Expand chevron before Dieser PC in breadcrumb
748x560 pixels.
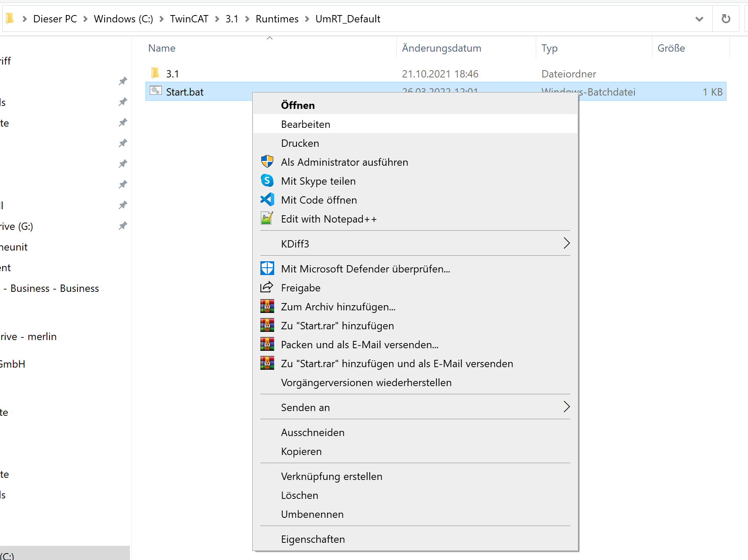pos(25,19)
